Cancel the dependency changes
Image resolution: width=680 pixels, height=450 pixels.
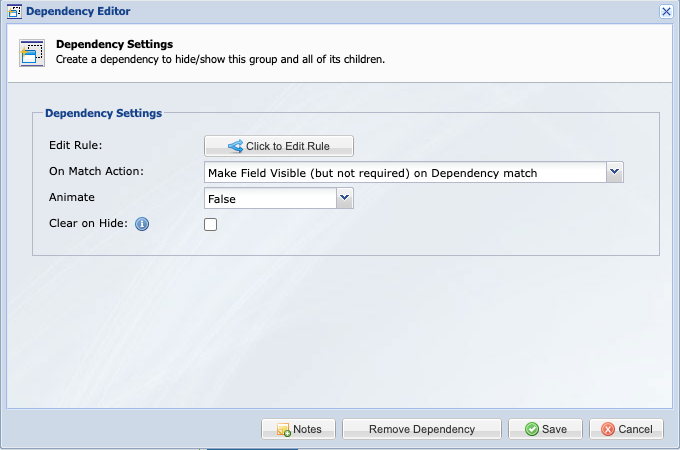pyautogui.click(x=626, y=429)
